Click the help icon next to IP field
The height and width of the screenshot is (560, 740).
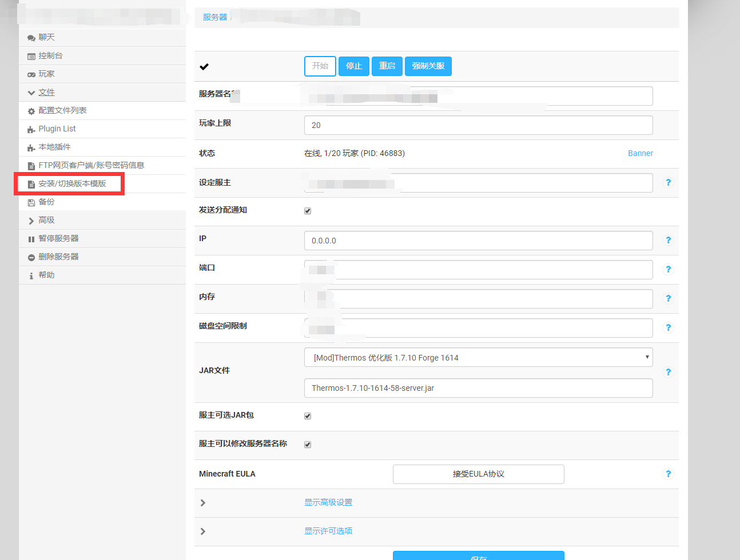coord(668,241)
